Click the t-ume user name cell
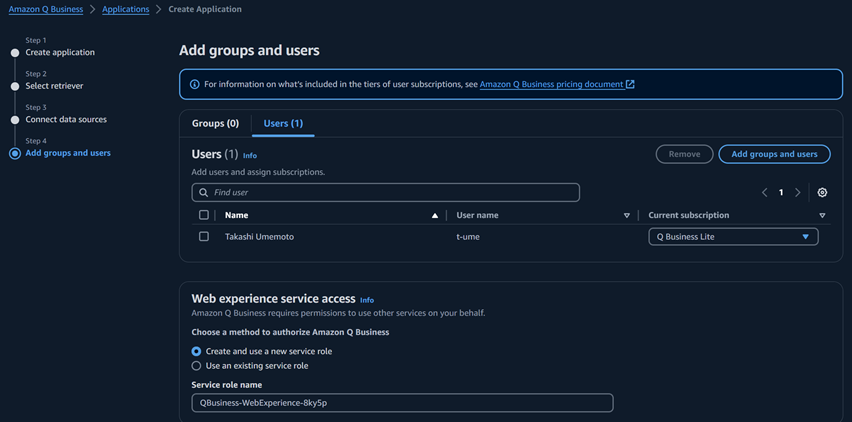Viewport: 852px width, 422px height. pos(468,237)
